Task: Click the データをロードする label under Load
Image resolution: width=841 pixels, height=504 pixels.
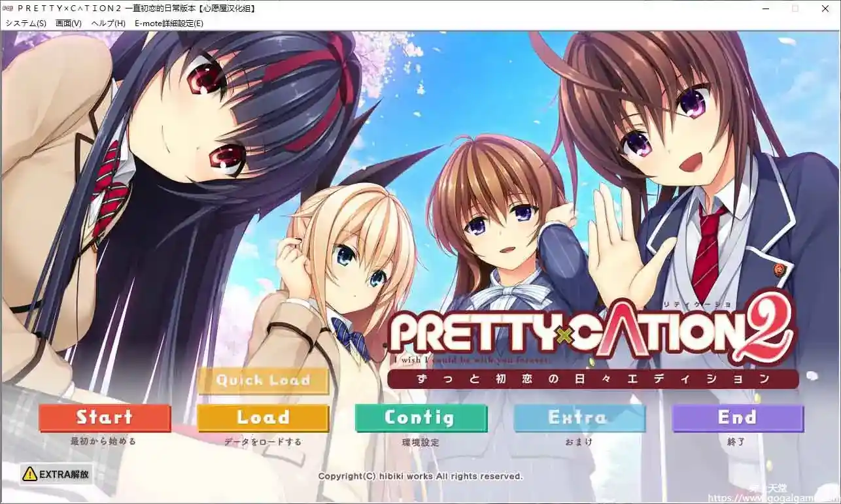Action: pyautogui.click(x=263, y=442)
